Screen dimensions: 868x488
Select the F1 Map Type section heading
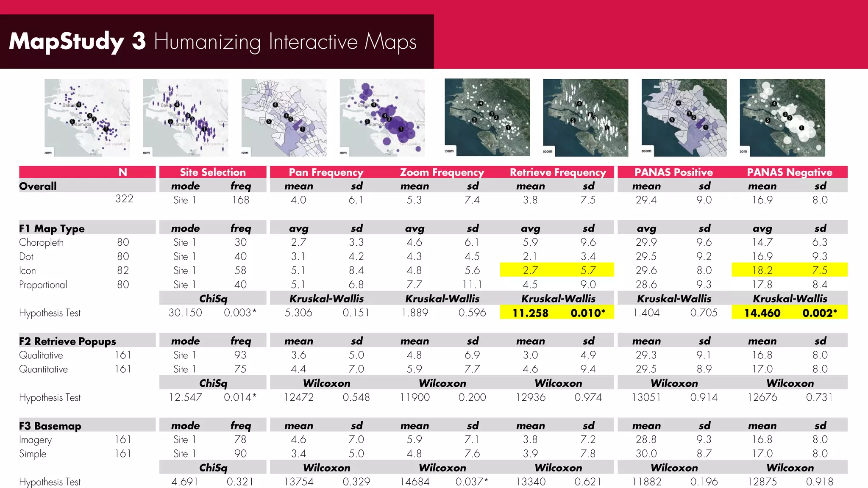point(52,228)
